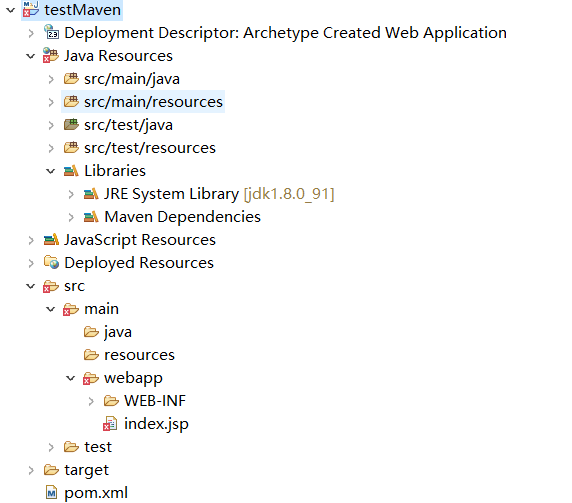Click the src/main/java package folder icon
This screenshot has height=503, width=572.
[71, 78]
